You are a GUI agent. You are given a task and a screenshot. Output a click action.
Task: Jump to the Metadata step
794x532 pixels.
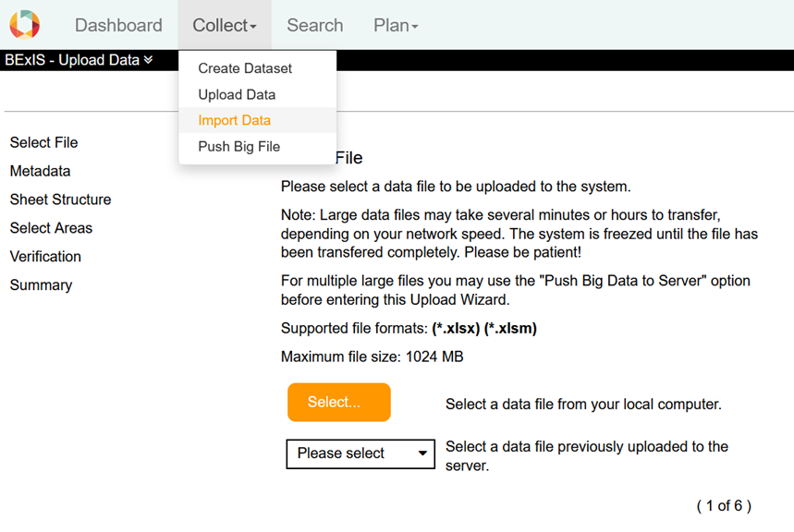pyautogui.click(x=40, y=171)
